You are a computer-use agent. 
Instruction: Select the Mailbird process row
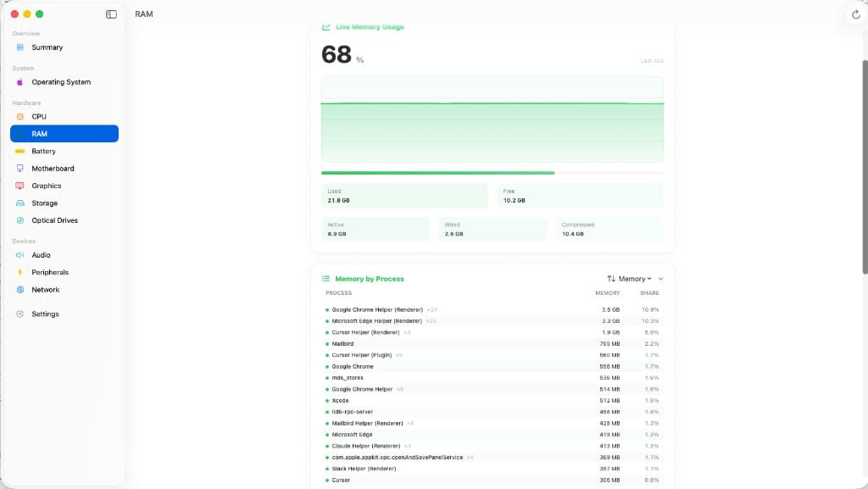pos(492,344)
